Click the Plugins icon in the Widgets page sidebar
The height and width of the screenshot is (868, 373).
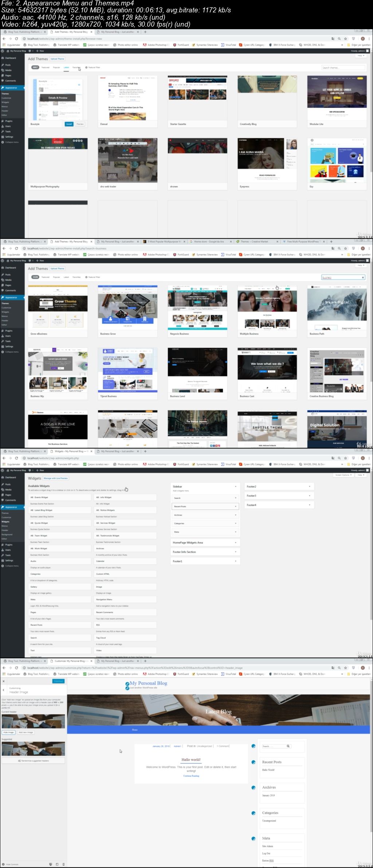tap(3, 545)
